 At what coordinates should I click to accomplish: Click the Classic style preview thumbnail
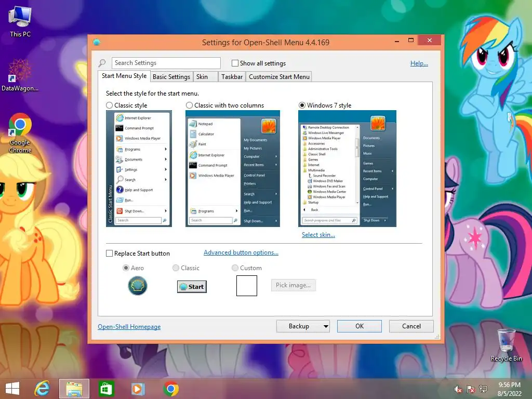(139, 169)
